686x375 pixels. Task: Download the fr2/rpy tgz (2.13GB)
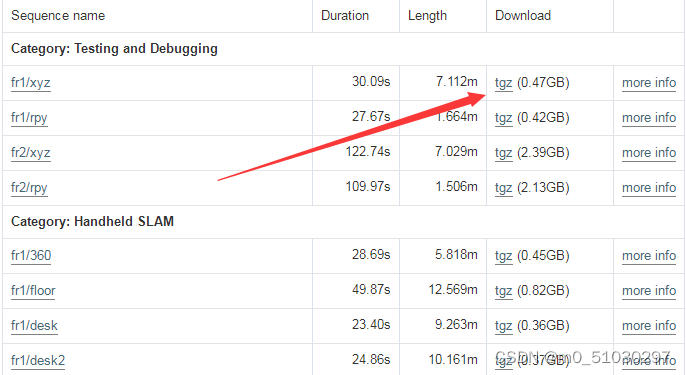(x=504, y=188)
